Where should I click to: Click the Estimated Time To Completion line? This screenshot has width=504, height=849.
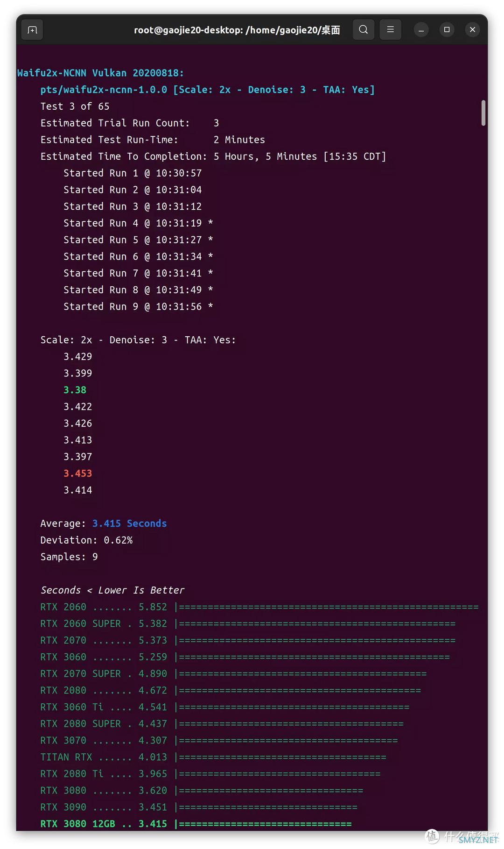pyautogui.click(x=213, y=156)
